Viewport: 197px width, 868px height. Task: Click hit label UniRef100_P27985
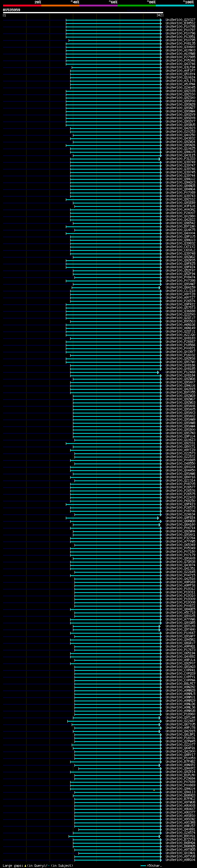(180, 57)
